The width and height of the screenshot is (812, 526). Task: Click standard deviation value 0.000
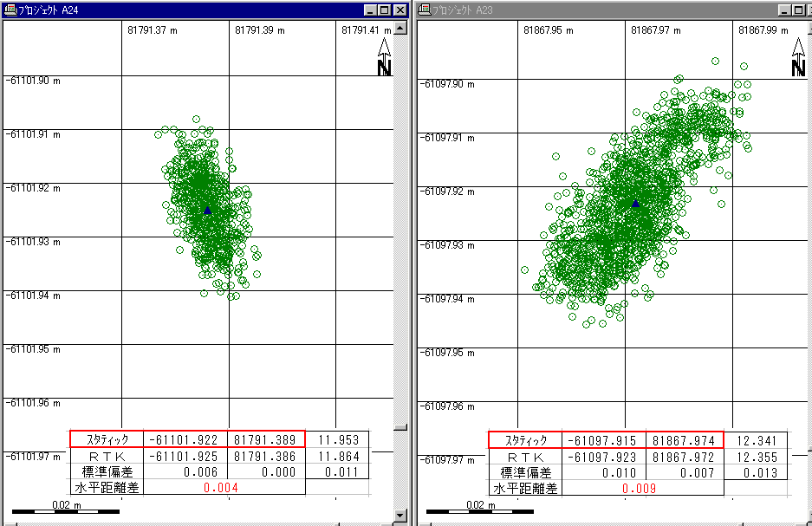tap(278, 472)
